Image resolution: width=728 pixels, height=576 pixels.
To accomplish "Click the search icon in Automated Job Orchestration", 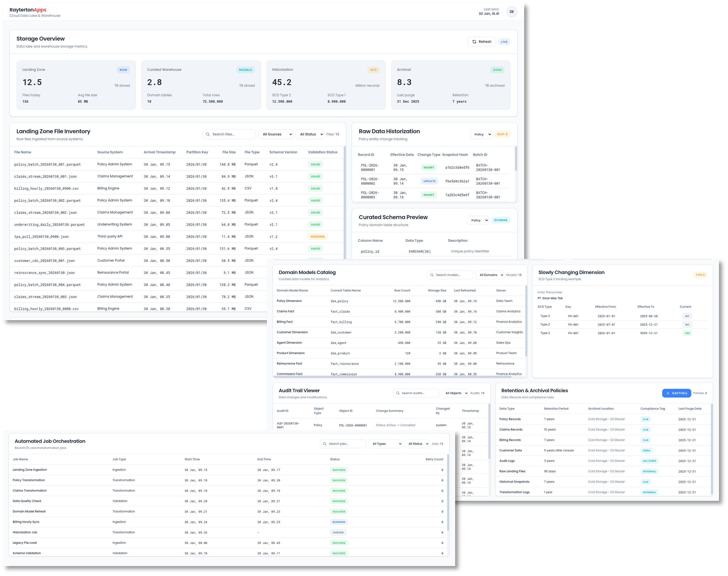I will click(325, 444).
